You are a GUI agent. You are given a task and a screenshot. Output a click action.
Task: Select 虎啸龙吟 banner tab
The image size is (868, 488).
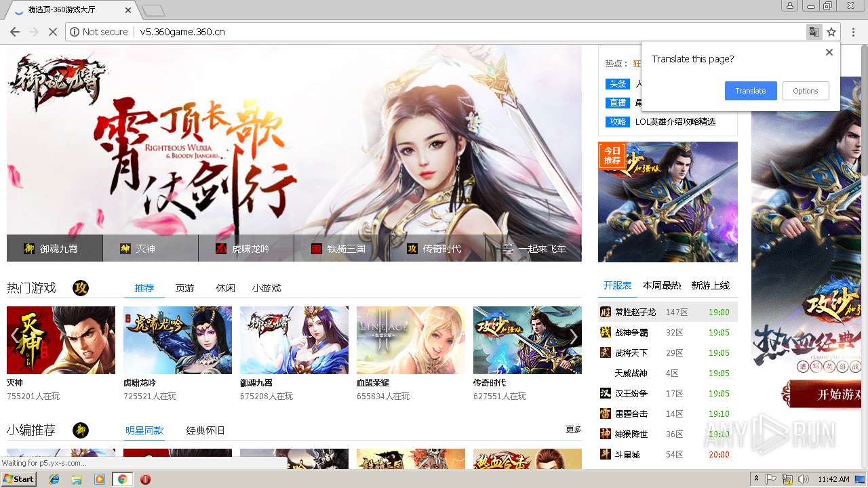[x=245, y=249]
